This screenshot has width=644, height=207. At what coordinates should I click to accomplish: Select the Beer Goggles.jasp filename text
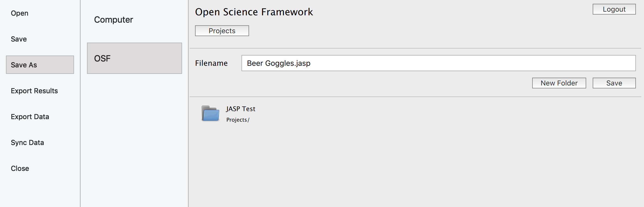point(278,63)
